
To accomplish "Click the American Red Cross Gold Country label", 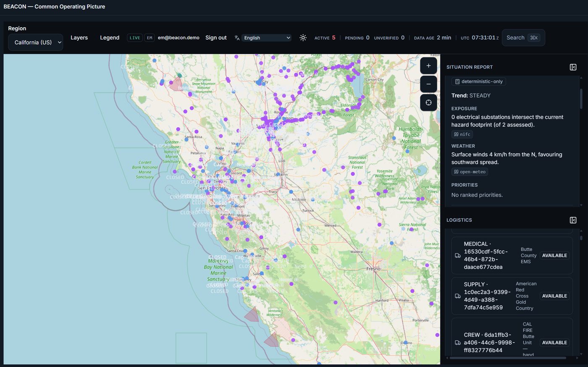I will 526,296.
